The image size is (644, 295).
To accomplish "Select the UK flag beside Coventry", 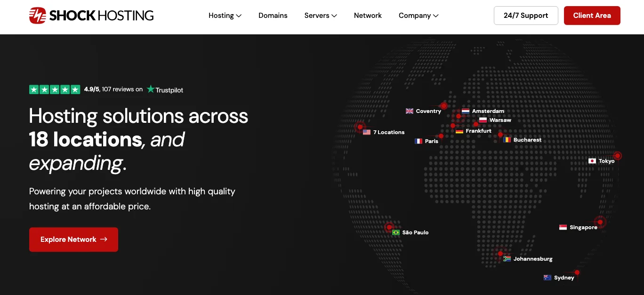I will (410, 111).
